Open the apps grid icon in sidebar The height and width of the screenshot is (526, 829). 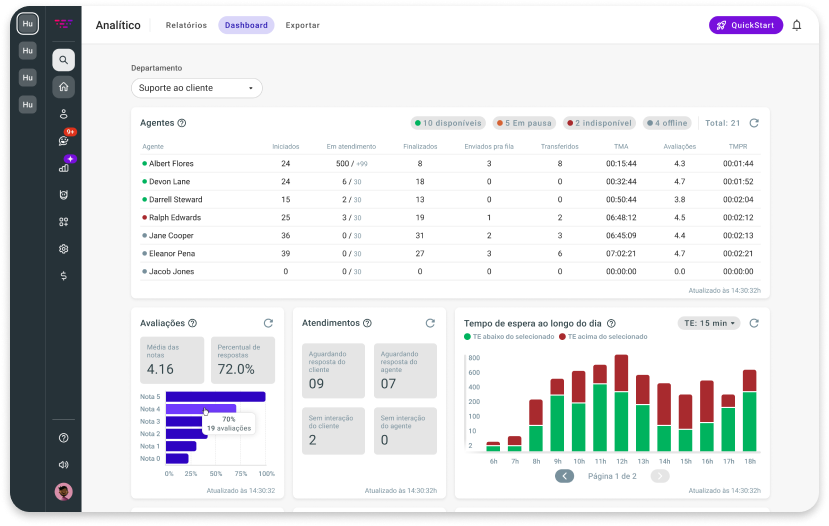pos(63,222)
